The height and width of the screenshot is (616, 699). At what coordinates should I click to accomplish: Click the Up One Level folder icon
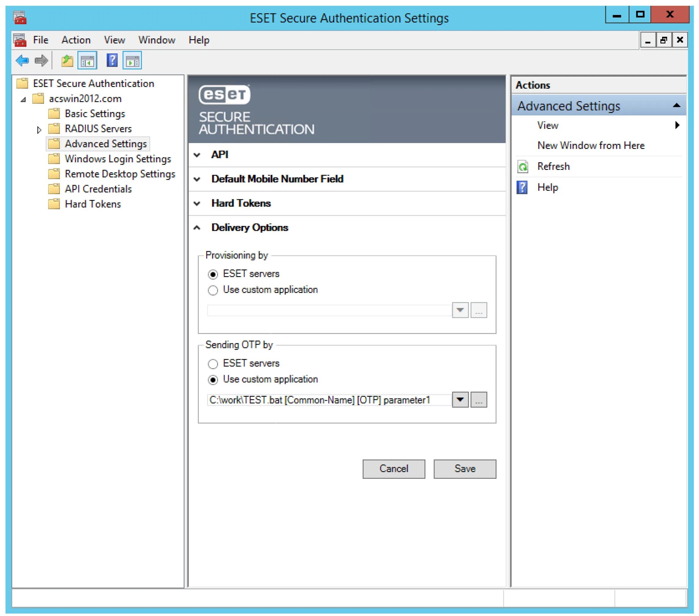(x=67, y=61)
